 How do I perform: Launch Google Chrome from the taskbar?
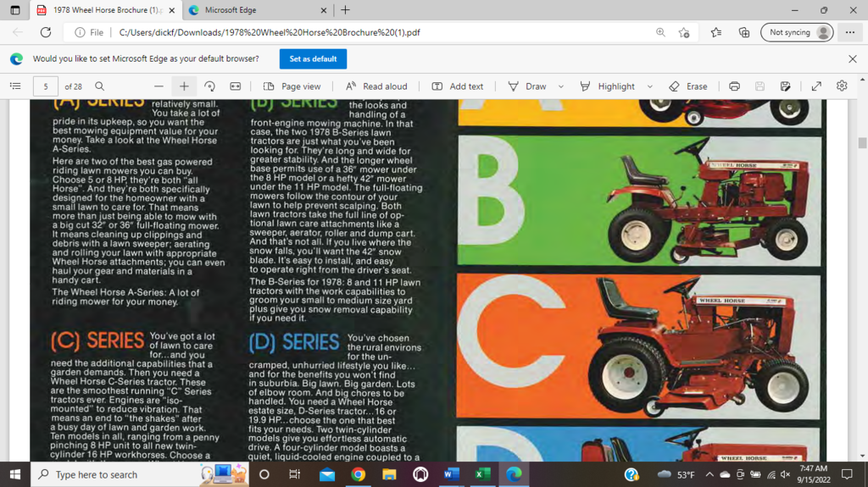(359, 474)
